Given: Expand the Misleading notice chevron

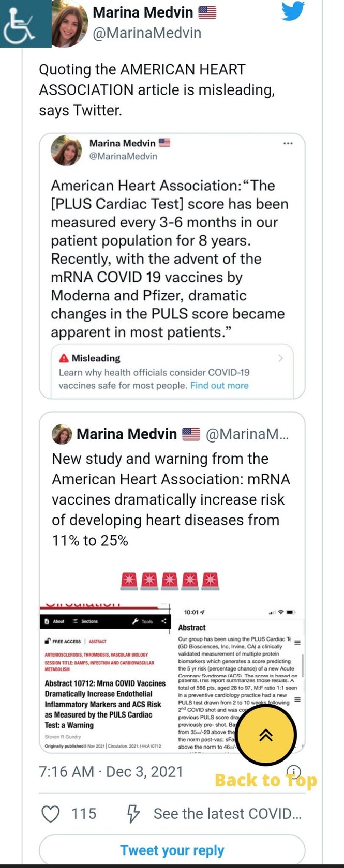Looking at the screenshot, I should [280, 358].
